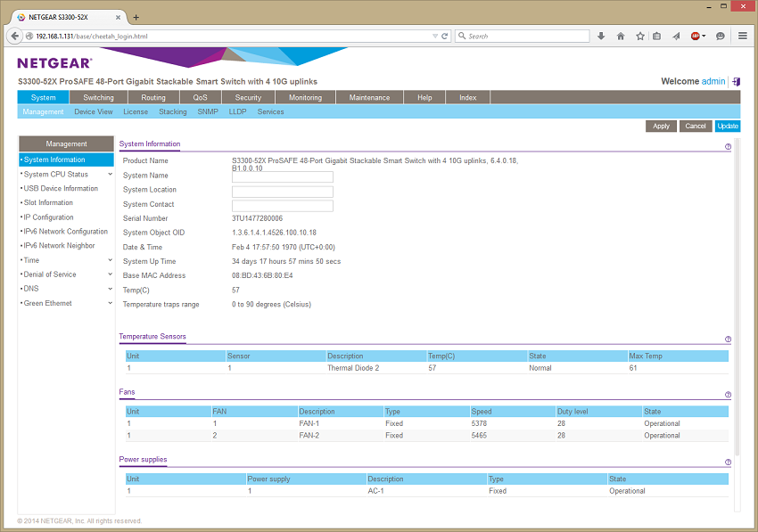This screenshot has width=758, height=532.
Task: Open help for Fans section
Action: (x=728, y=395)
